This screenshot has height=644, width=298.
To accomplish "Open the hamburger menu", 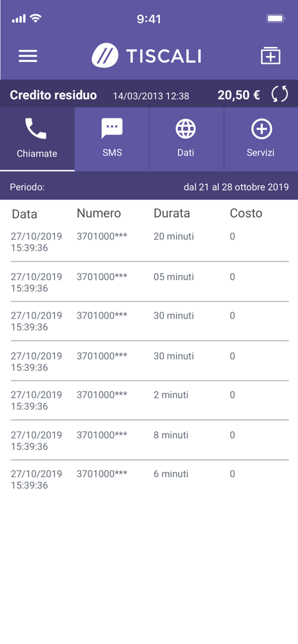I will point(28,56).
